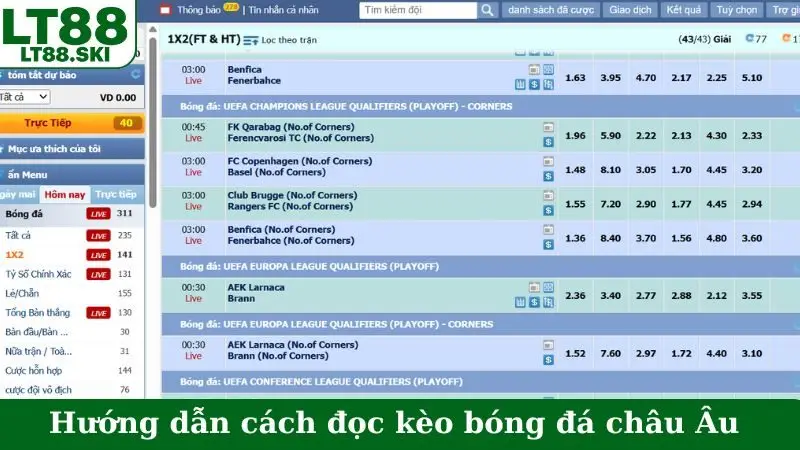Image resolution: width=800 pixels, height=450 pixels.
Task: Click dollar icon in Benfica corners row
Action: pos(548,244)
